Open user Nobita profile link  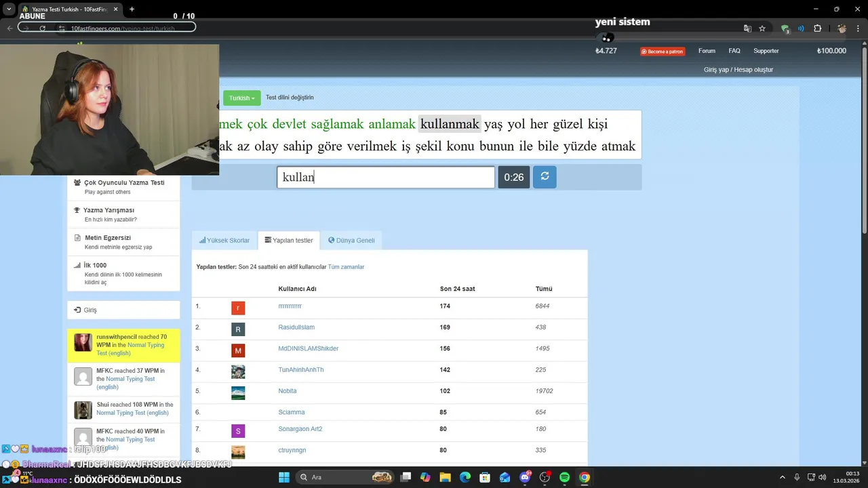tap(288, 391)
